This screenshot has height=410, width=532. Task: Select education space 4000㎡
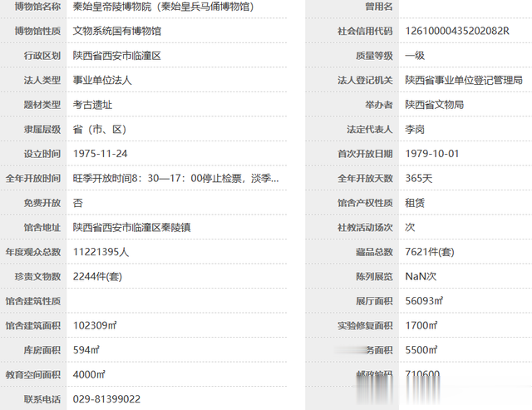89,375
